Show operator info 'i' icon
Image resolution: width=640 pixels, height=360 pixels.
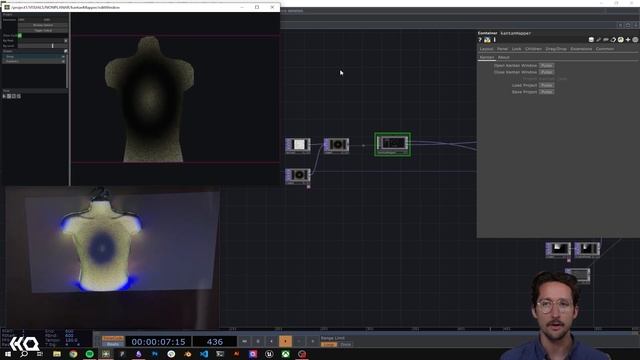495,40
